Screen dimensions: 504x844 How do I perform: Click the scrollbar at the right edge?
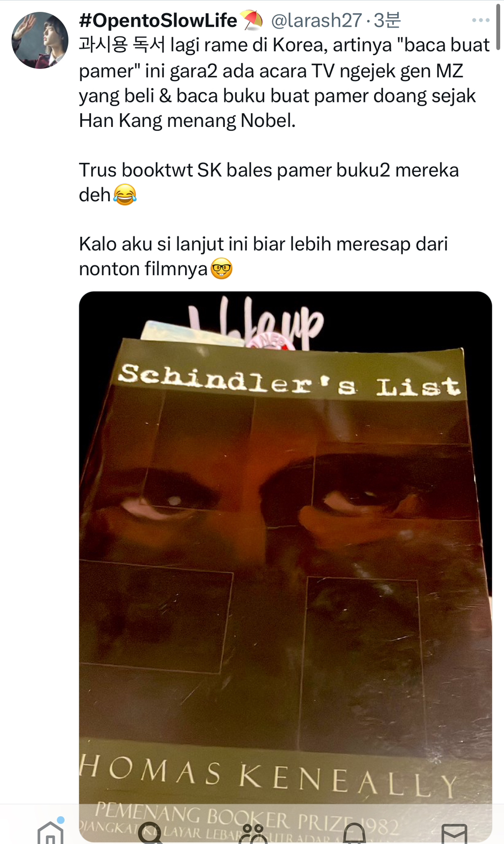click(498, 26)
